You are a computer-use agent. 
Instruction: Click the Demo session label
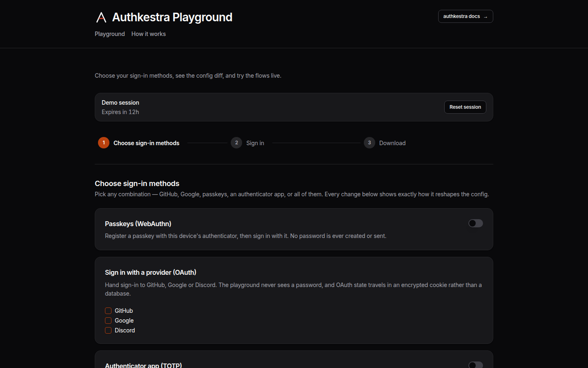click(120, 103)
